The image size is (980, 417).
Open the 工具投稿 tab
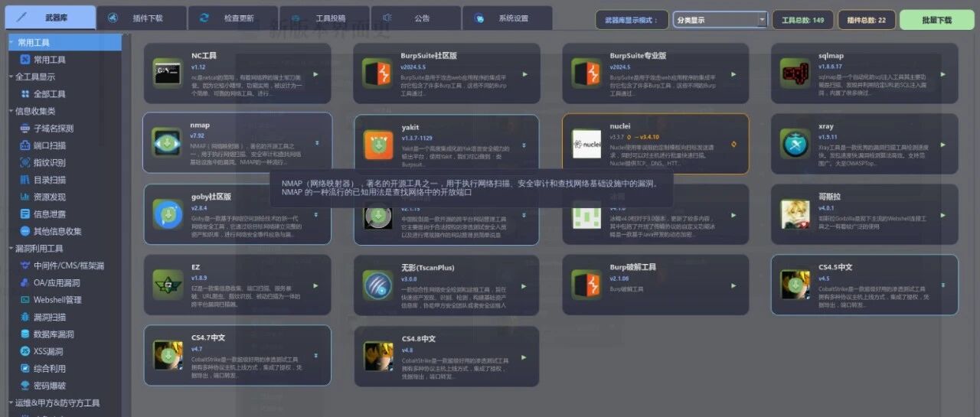click(324, 18)
